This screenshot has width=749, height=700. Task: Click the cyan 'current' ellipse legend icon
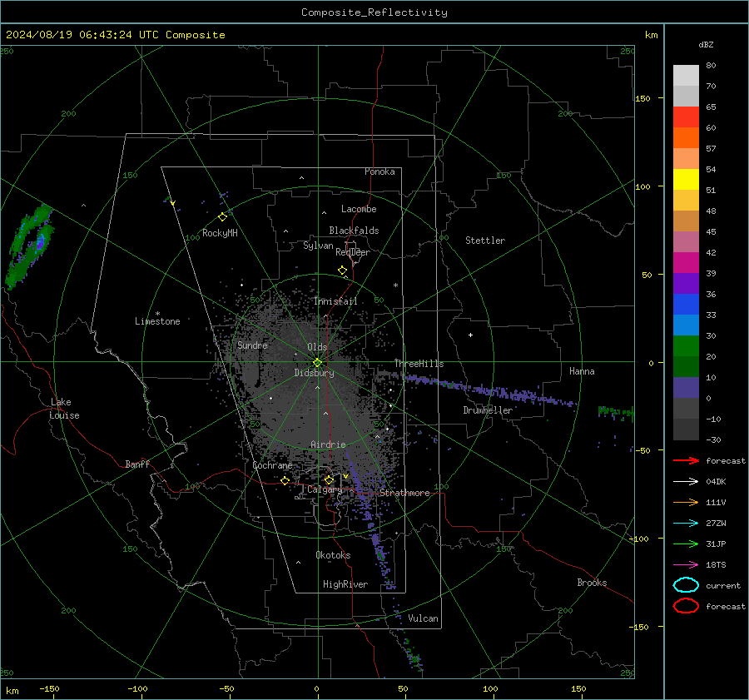tap(686, 585)
